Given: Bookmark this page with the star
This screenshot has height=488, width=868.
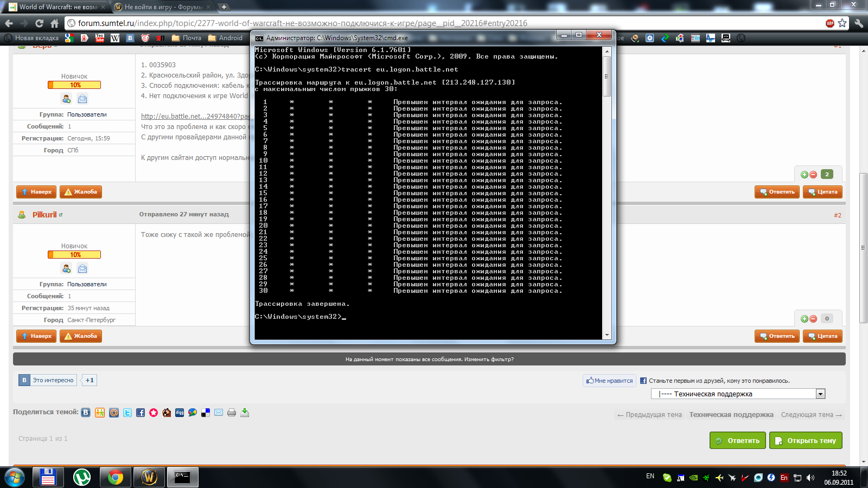Looking at the screenshot, I should click(x=842, y=23).
